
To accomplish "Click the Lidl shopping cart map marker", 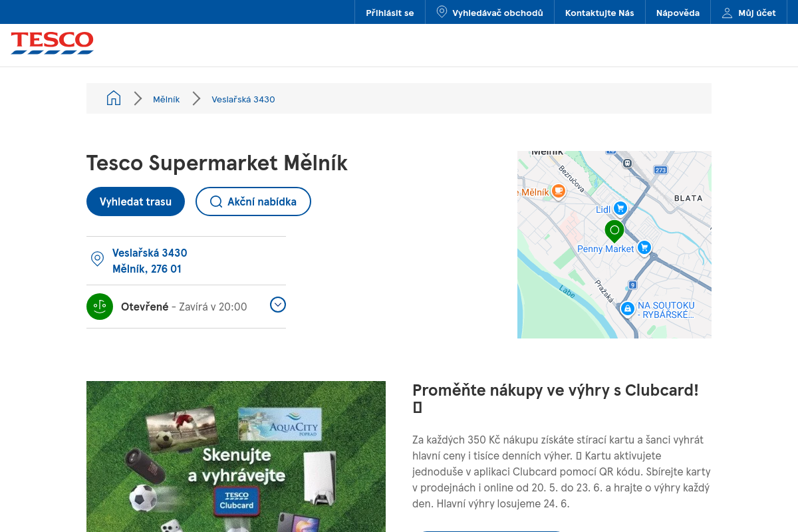I will pyautogui.click(x=620, y=208).
